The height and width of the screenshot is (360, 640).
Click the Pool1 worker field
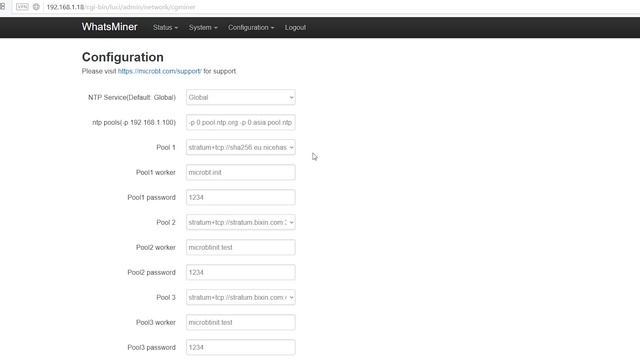(240, 172)
